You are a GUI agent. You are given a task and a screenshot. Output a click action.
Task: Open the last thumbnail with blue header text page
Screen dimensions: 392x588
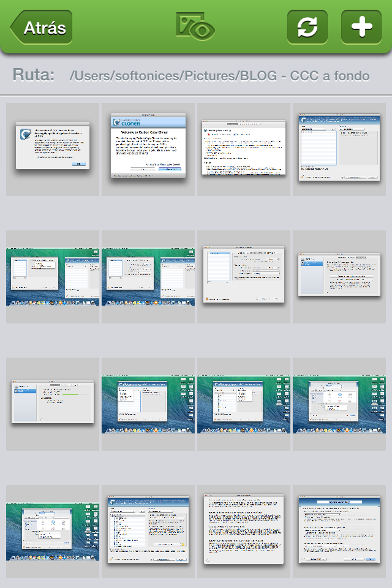tap(340, 530)
